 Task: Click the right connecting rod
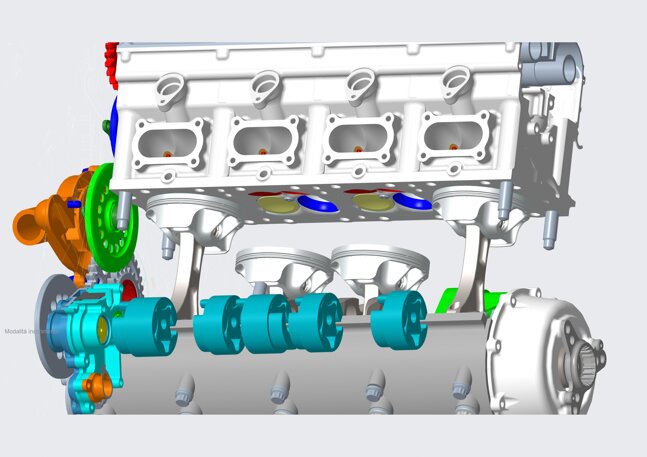474,266
